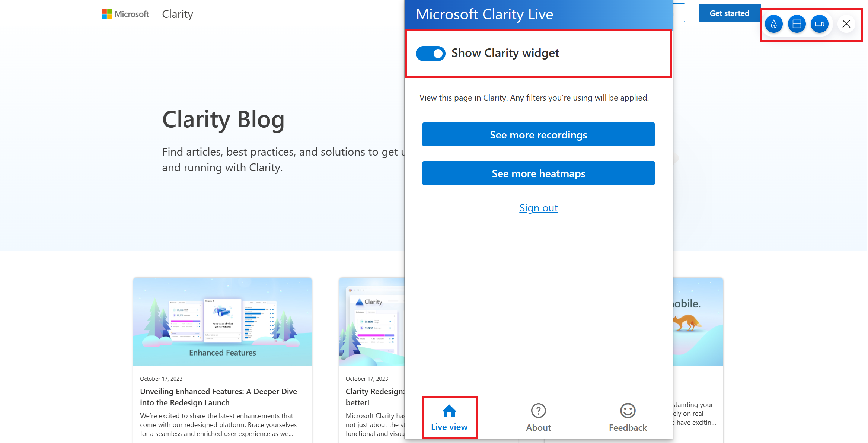Click See more heatmaps button
Image resolution: width=868 pixels, height=443 pixels.
tap(538, 173)
